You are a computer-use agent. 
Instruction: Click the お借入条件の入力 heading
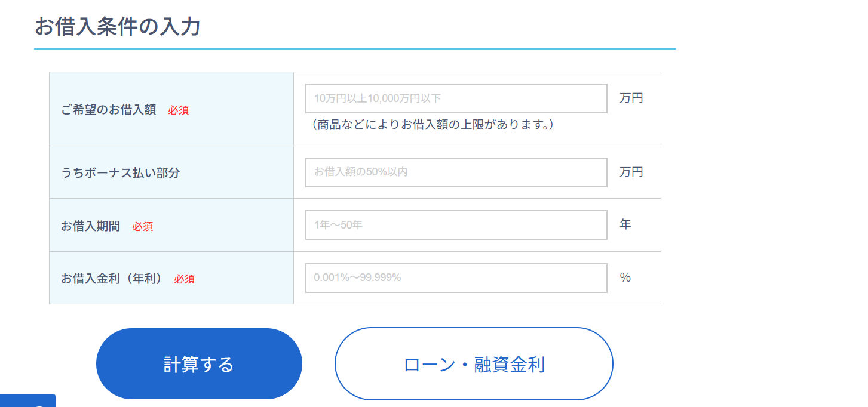point(117,27)
